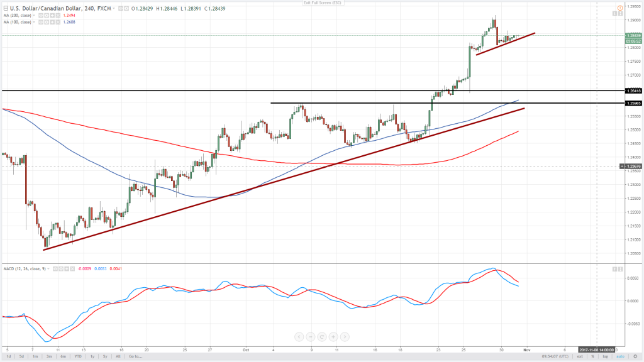Open the U.S. Dollar/Canadian Dollar title dropdown arrow
This screenshot has width=644, height=362.
114,8
